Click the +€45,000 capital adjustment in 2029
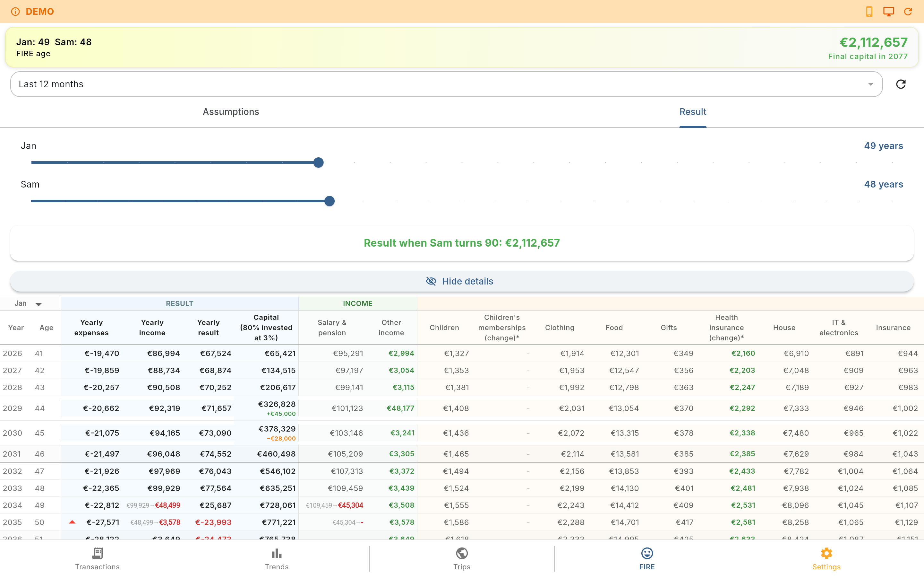 click(281, 414)
